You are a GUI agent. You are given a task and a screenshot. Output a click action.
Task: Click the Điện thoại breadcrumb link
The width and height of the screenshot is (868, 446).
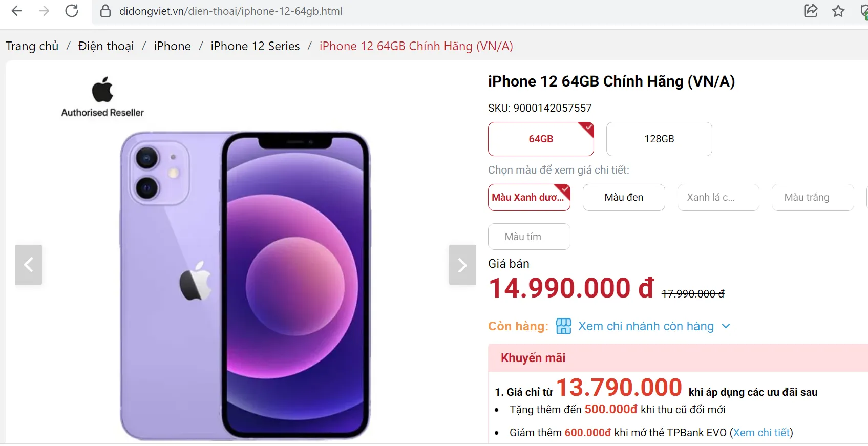click(x=105, y=46)
